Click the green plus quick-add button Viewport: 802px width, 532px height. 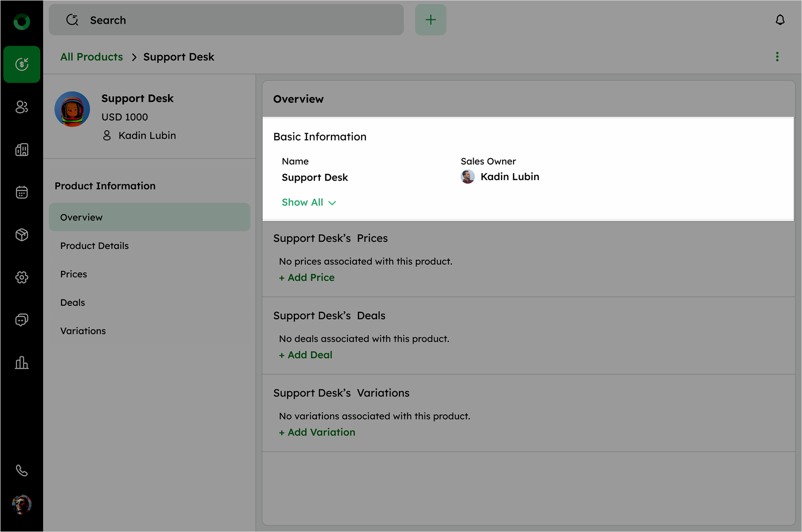coord(431,20)
